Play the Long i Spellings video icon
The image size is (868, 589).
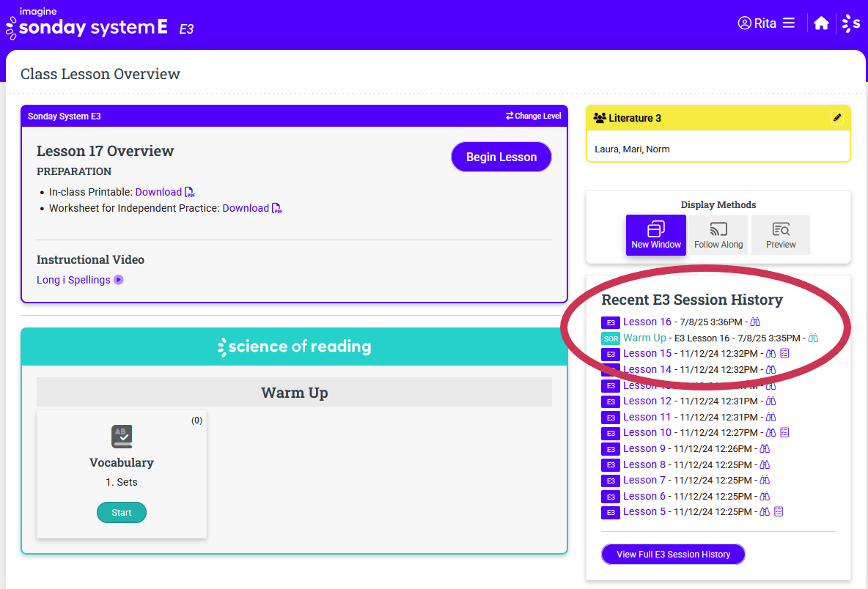coord(119,280)
